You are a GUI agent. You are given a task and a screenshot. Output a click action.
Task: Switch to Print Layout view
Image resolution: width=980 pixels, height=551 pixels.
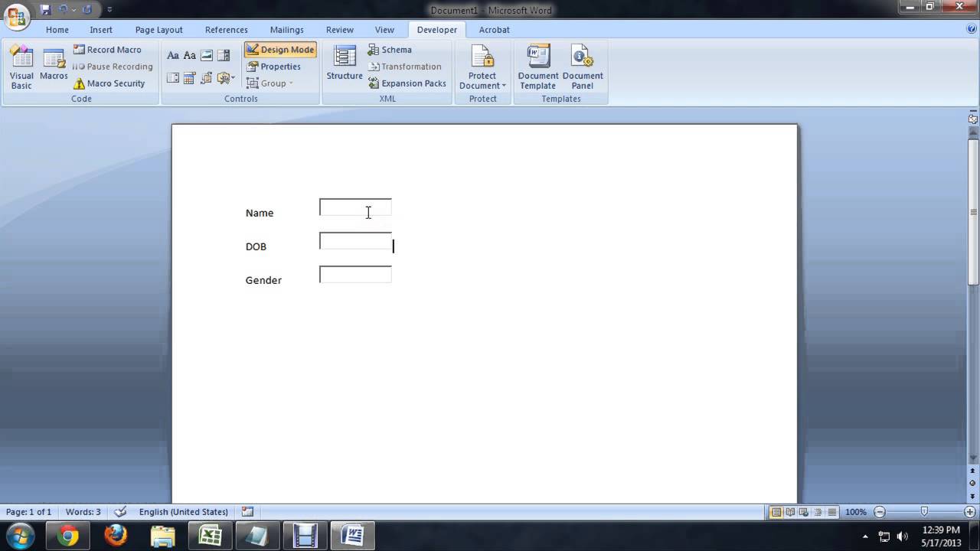777,512
